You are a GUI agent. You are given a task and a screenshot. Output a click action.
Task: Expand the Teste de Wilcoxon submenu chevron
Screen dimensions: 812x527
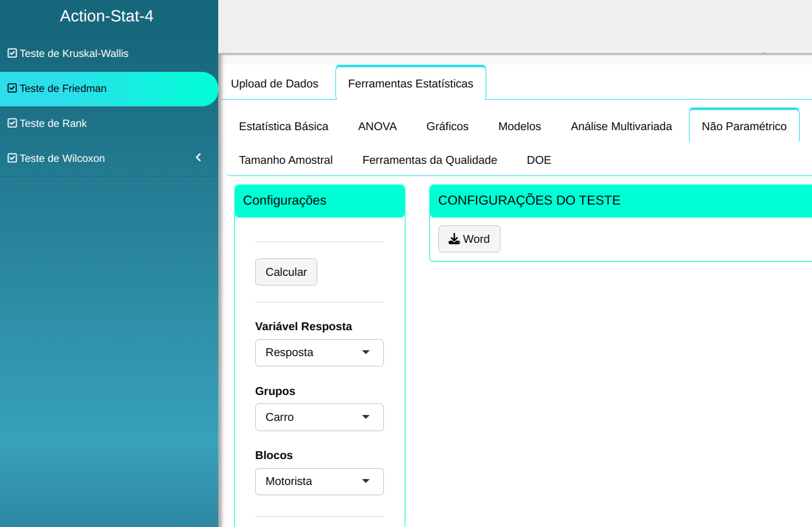coord(199,157)
